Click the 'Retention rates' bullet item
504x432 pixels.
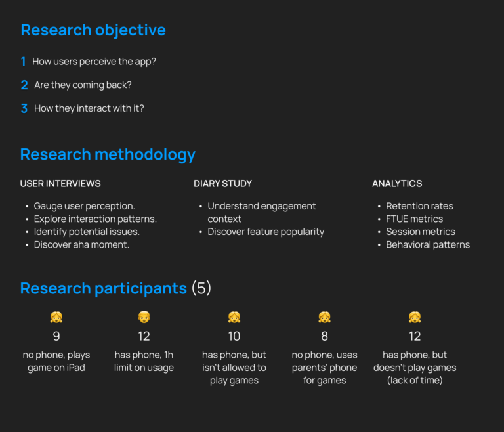[x=419, y=206]
